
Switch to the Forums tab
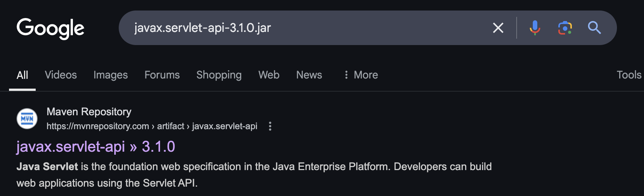(x=162, y=75)
